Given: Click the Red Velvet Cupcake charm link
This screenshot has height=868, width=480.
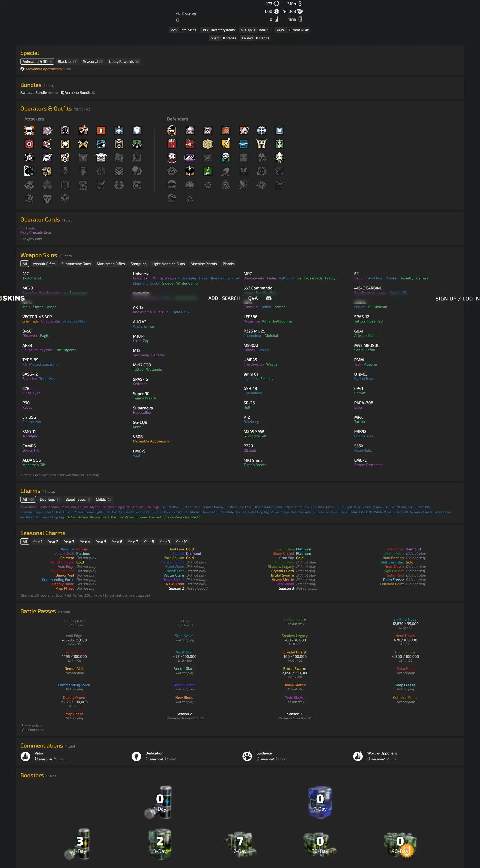Looking at the screenshot, I should (133, 517).
